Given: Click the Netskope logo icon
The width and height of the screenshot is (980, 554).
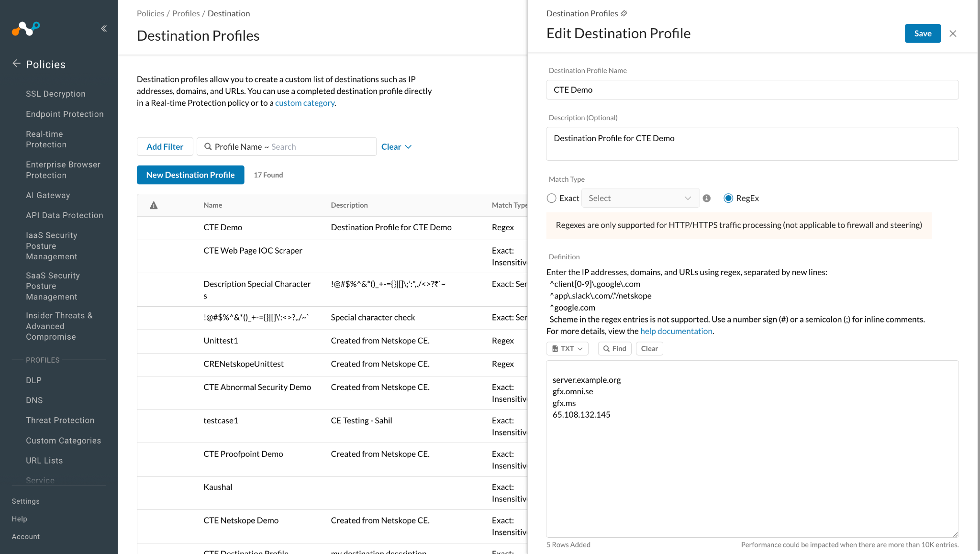Looking at the screenshot, I should click(26, 29).
